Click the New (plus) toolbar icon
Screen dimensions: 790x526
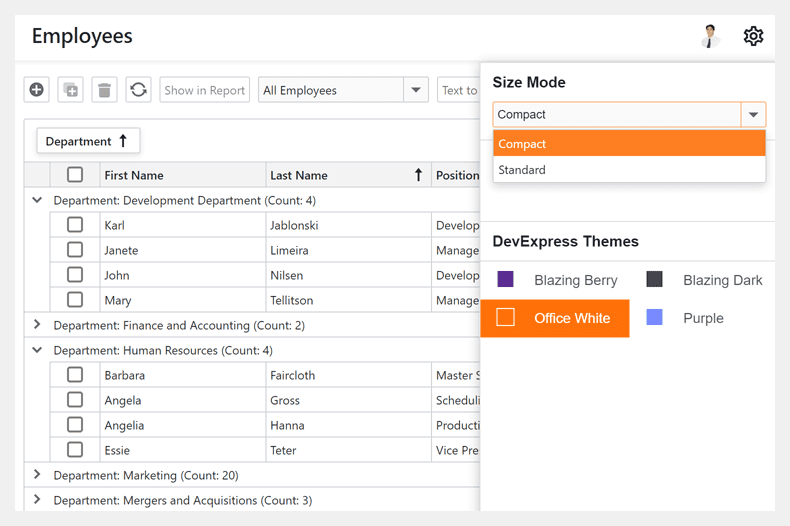37,90
